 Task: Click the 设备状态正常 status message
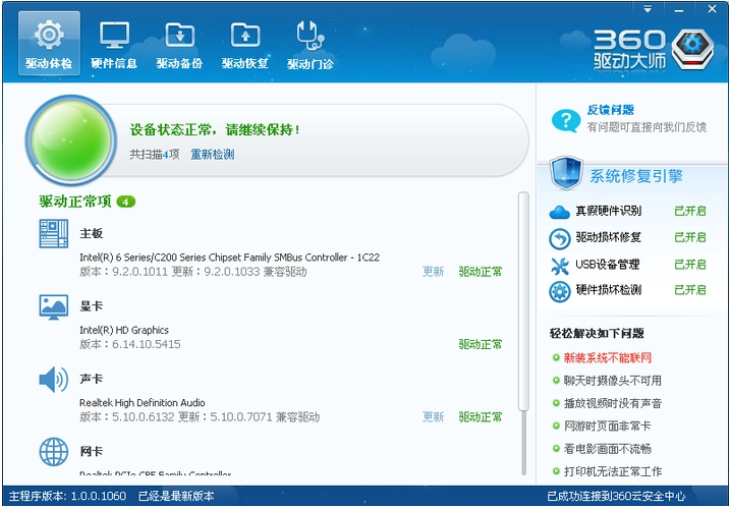215,130
